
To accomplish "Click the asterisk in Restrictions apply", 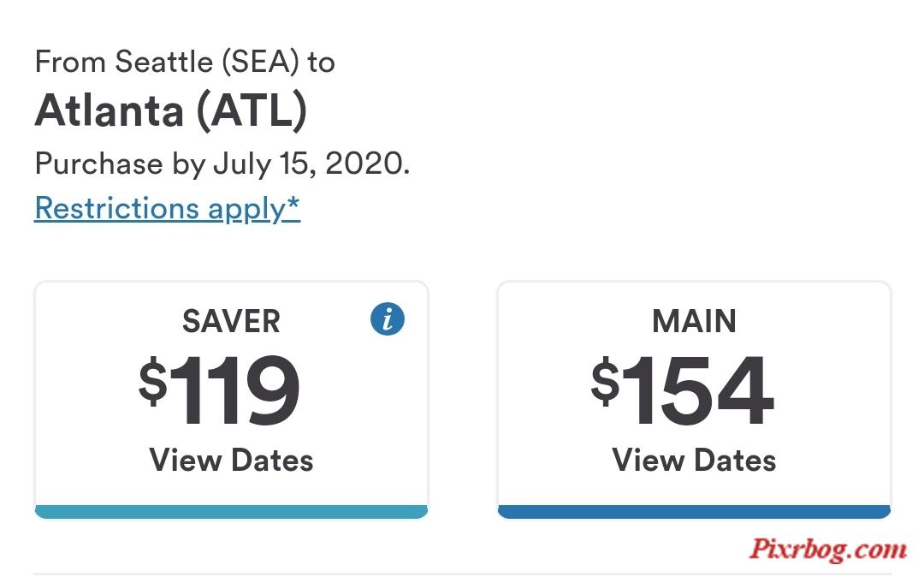I will pos(293,204).
